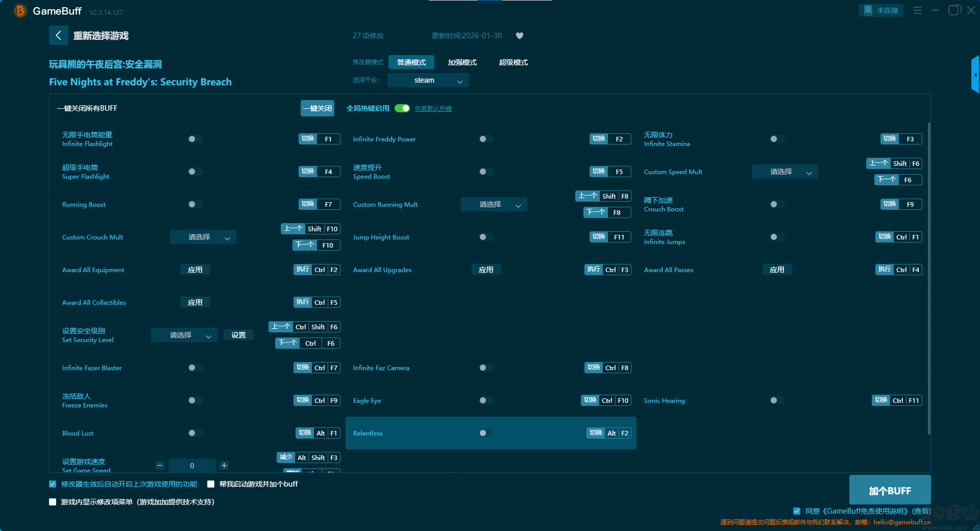This screenshot has height=531, width=980.
Task: Click the 加个BUFF button
Action: (890, 490)
